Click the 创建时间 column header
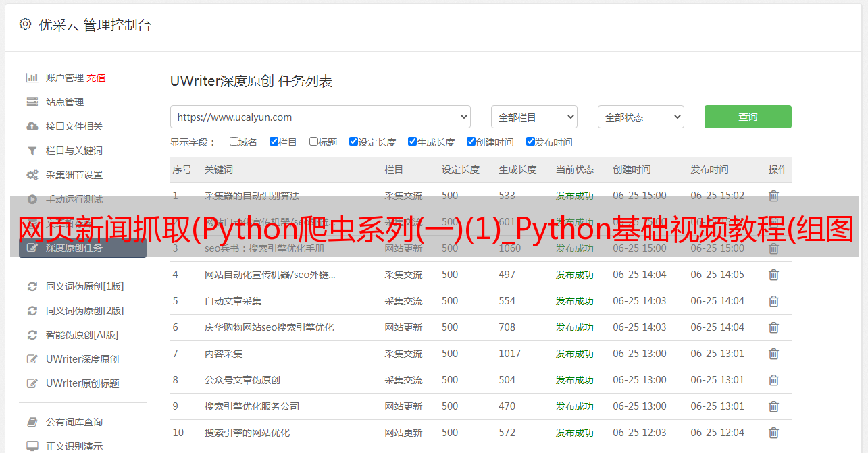 [x=632, y=169]
